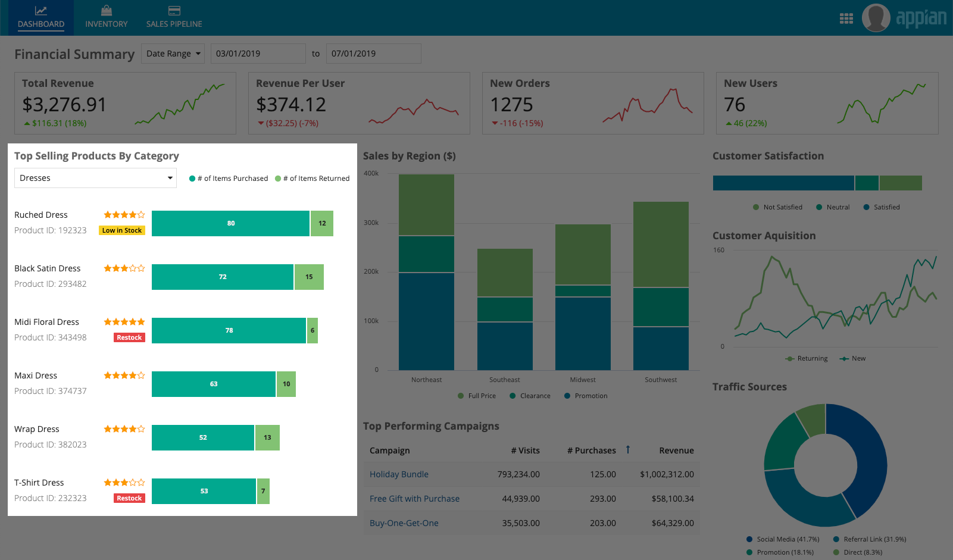Viewport: 953px width, 560px height.
Task: Click the star rating for Maxi Dress
Action: [124, 376]
